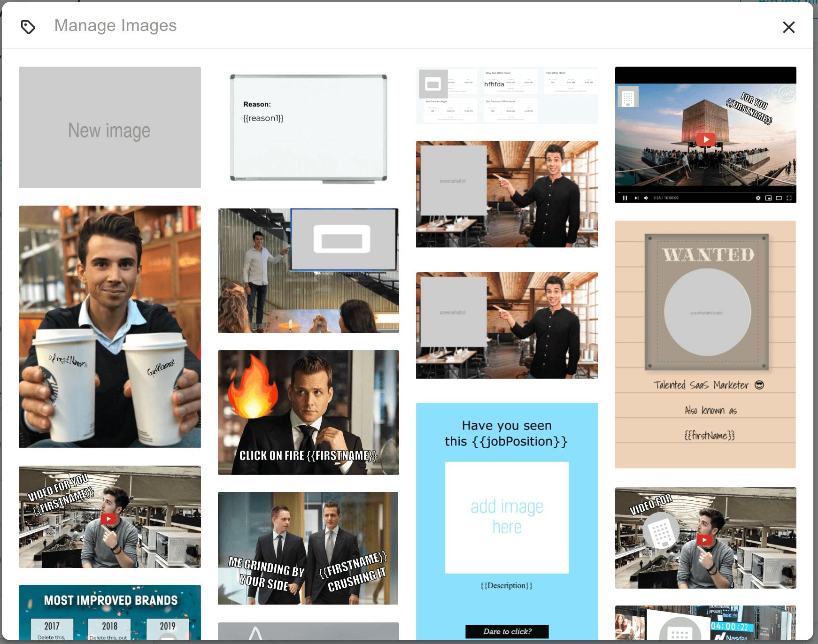Choose the office hours table image
Viewport: 818px width, 644px height.
[507, 95]
